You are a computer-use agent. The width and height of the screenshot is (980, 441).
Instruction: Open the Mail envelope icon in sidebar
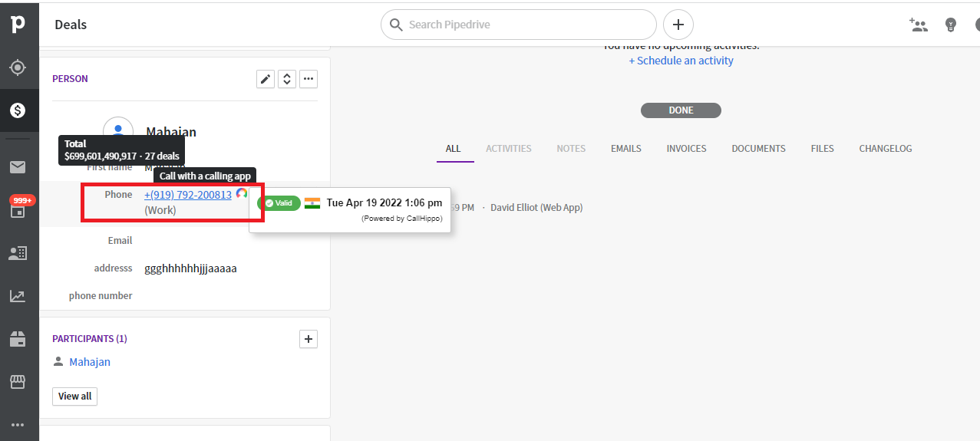pos(18,167)
